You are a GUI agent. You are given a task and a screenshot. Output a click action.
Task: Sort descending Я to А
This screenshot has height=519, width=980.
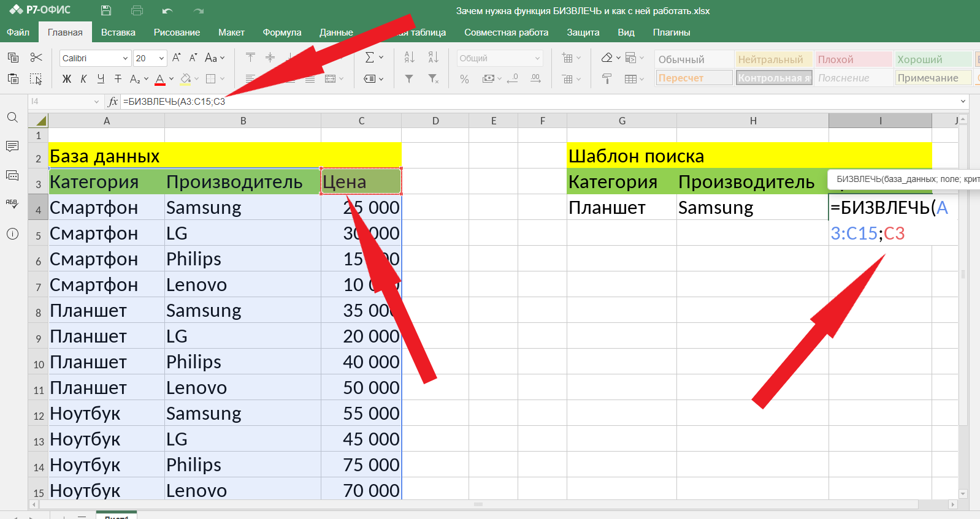(x=433, y=58)
